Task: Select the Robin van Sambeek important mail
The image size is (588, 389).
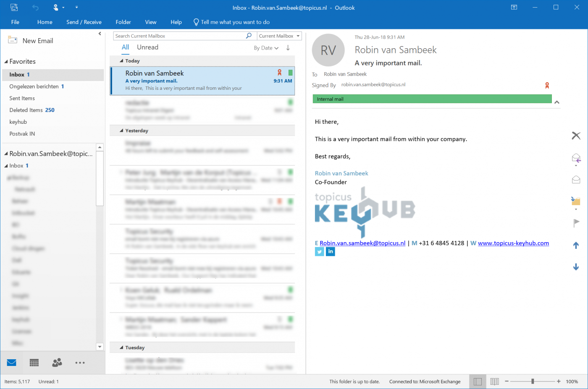Action: (202, 81)
